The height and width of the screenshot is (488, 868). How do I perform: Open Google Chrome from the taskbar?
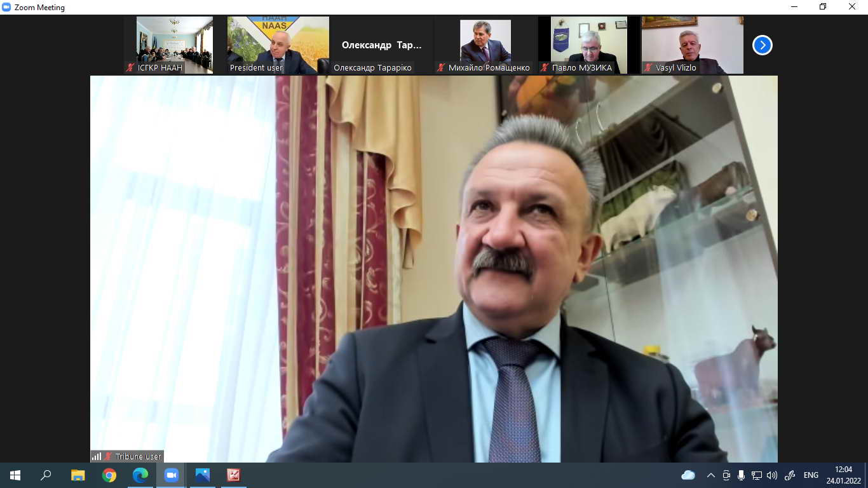coord(109,475)
